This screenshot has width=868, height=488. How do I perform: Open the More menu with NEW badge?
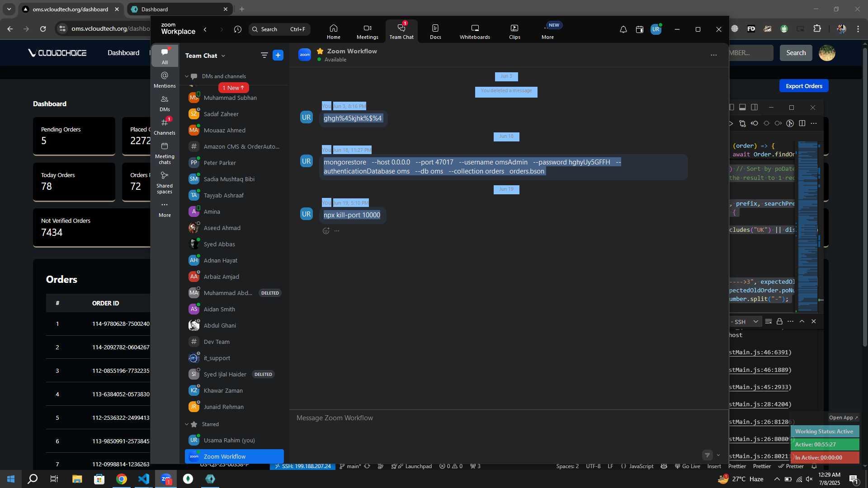point(547,32)
